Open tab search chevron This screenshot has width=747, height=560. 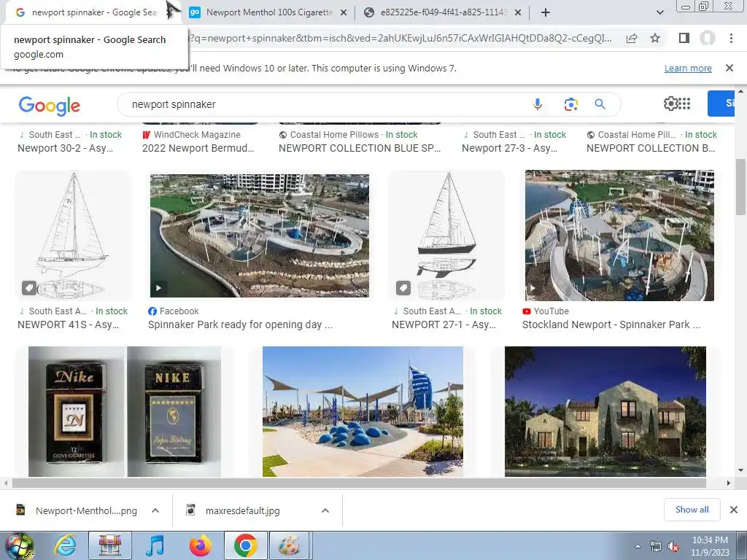pos(659,12)
